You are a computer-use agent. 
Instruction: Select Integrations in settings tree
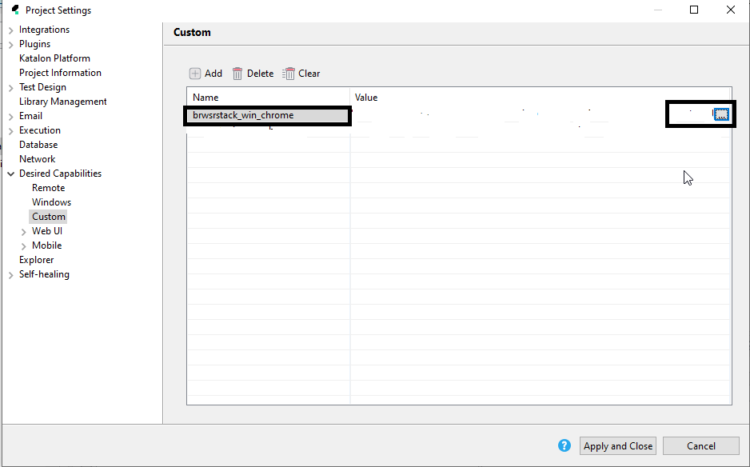pos(44,30)
